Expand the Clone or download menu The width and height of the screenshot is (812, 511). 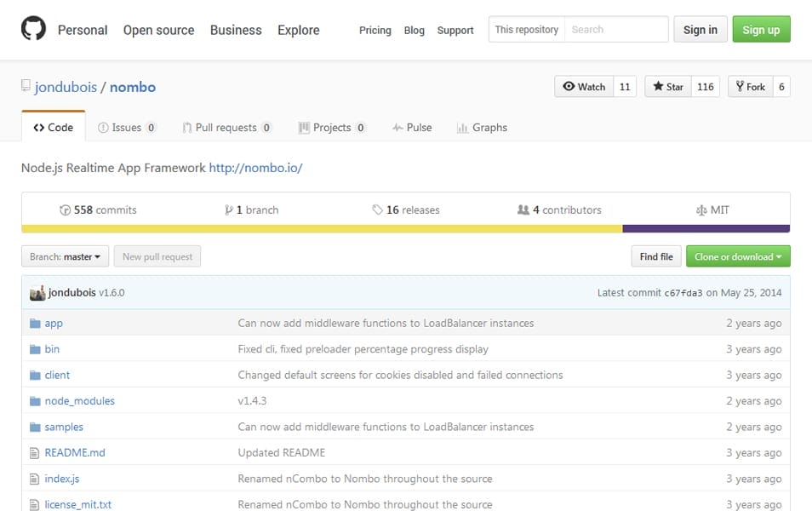(738, 256)
